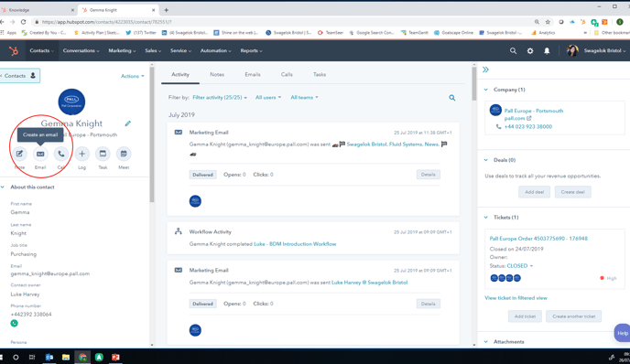
Task: Open the Contacts navigation menu
Action: [x=41, y=50]
